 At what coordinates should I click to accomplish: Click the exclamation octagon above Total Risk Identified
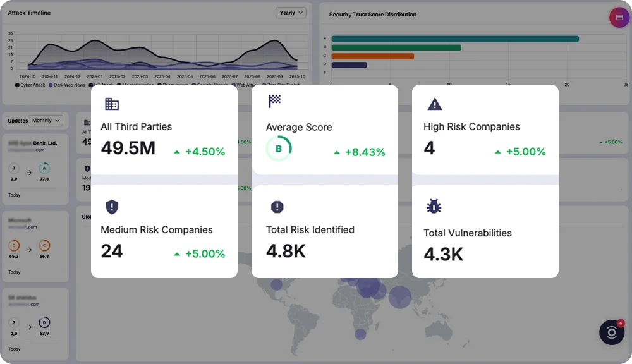click(x=277, y=207)
